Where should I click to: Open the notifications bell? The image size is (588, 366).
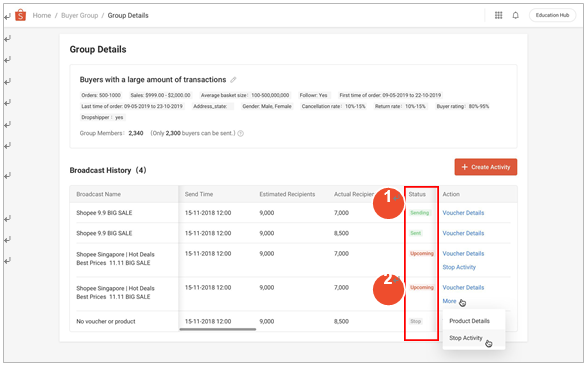[x=516, y=15]
